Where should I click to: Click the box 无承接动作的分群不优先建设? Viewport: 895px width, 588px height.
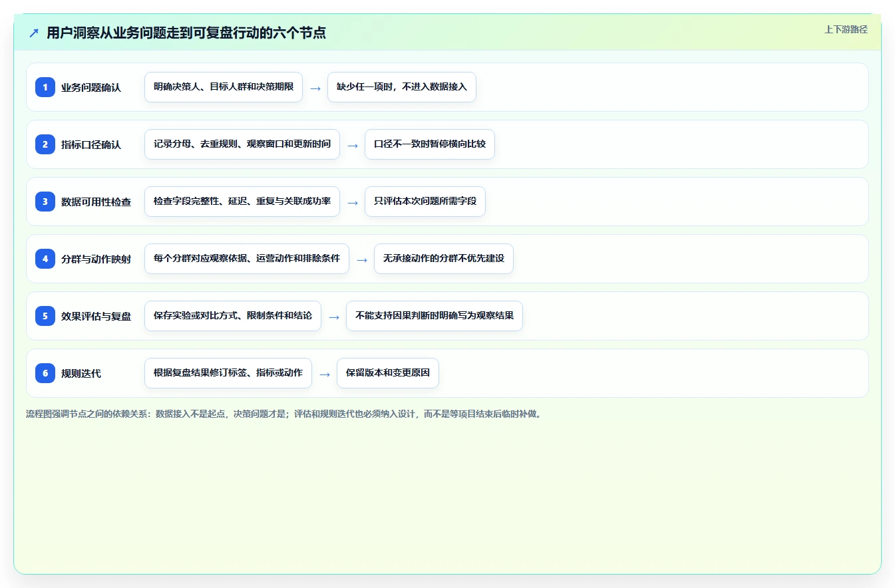pos(444,259)
